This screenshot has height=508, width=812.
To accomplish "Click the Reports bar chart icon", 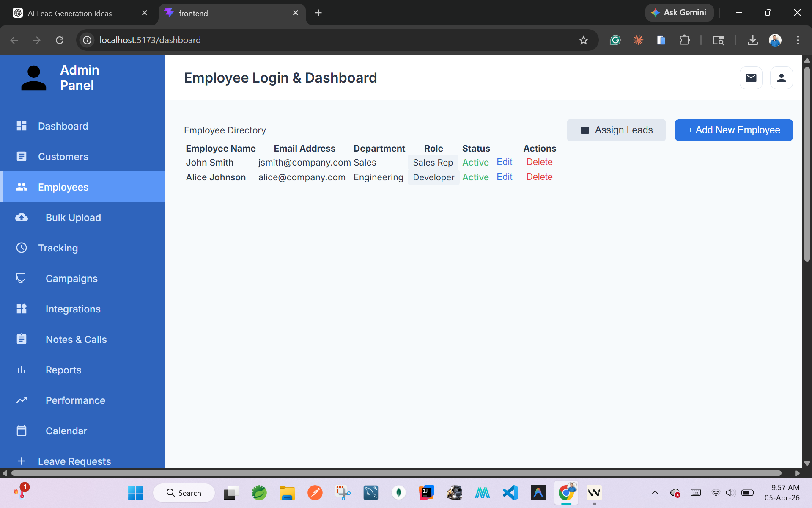I will [22, 370].
